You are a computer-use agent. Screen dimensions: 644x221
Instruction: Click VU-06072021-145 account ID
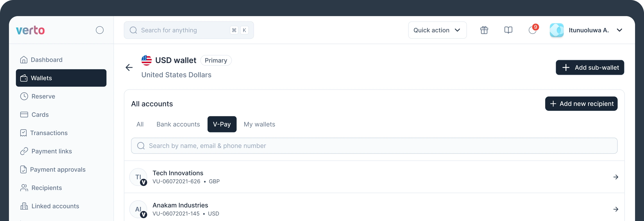tap(176, 214)
